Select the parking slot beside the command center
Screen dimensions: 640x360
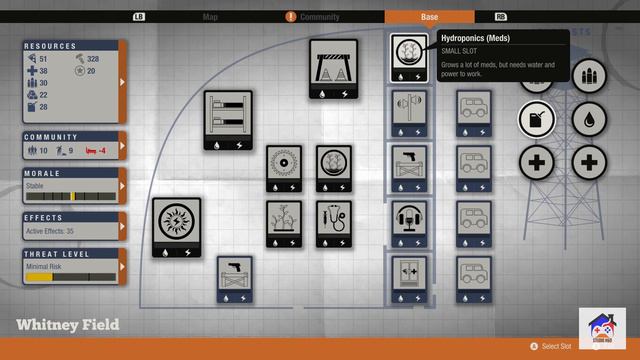(x=474, y=224)
